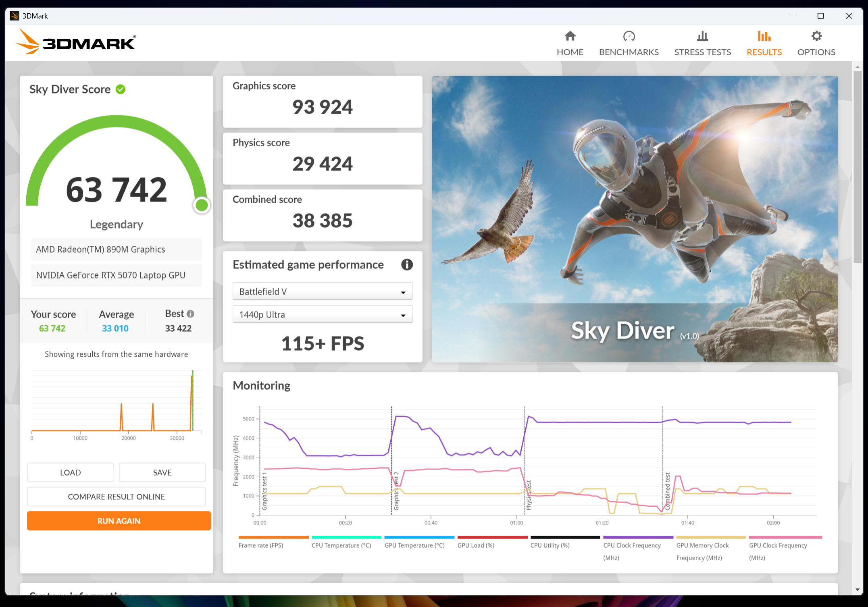The width and height of the screenshot is (868, 607).
Task: Click the SAVE button
Action: (x=162, y=472)
